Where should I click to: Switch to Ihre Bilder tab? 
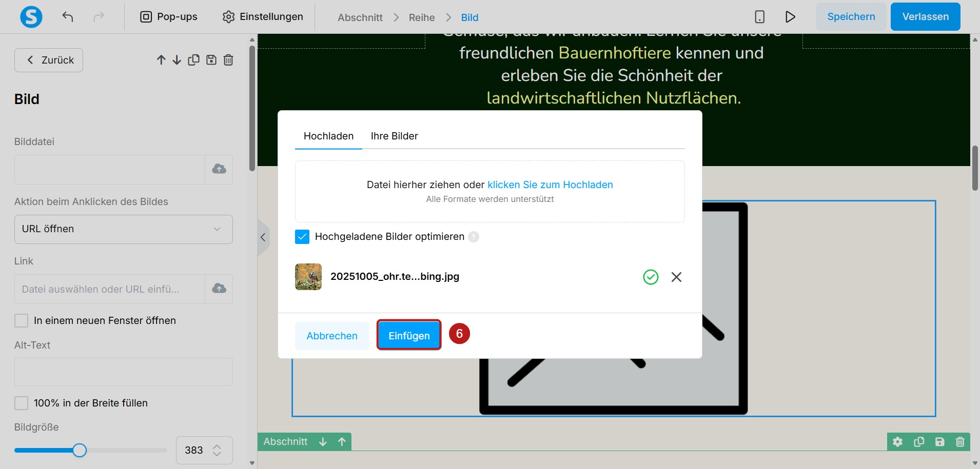tap(394, 136)
